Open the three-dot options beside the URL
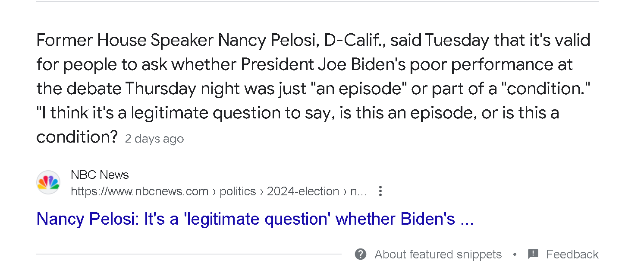This screenshot has width=644, height=280. tap(380, 191)
